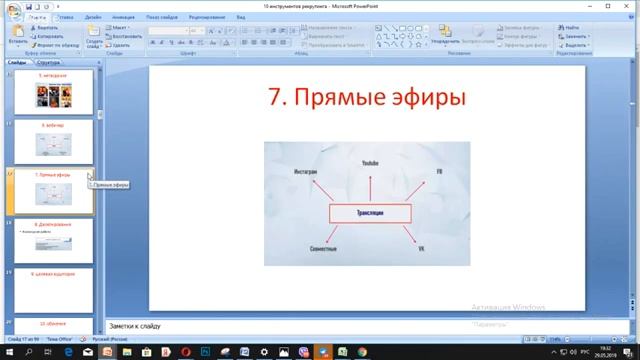
Task: Switch to Вставка ribbon tab
Action: pos(64,18)
